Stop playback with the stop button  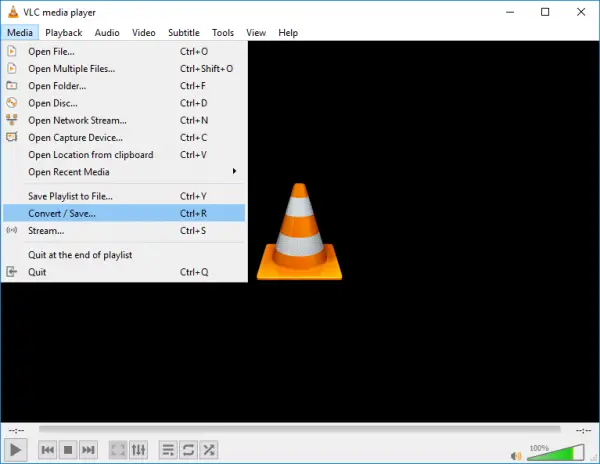point(68,450)
